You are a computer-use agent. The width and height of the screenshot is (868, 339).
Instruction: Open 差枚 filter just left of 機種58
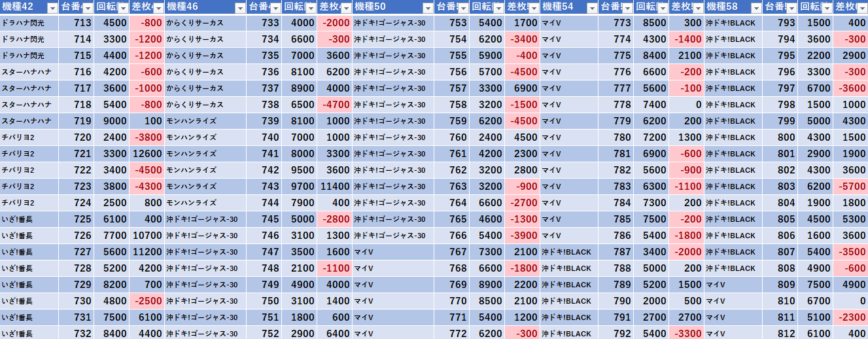point(699,8)
